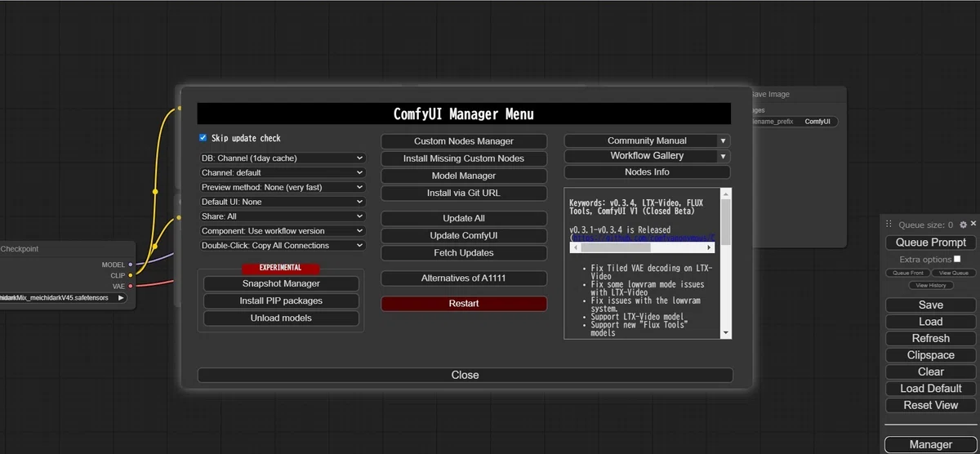
Task: Click the View History button
Action: [x=931, y=285]
